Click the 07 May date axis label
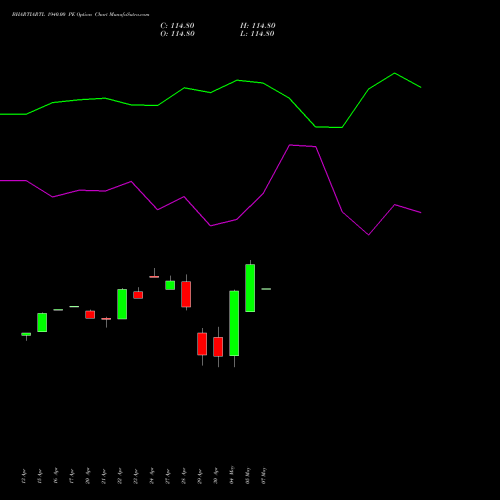500x500 pixels. [x=264, y=475]
